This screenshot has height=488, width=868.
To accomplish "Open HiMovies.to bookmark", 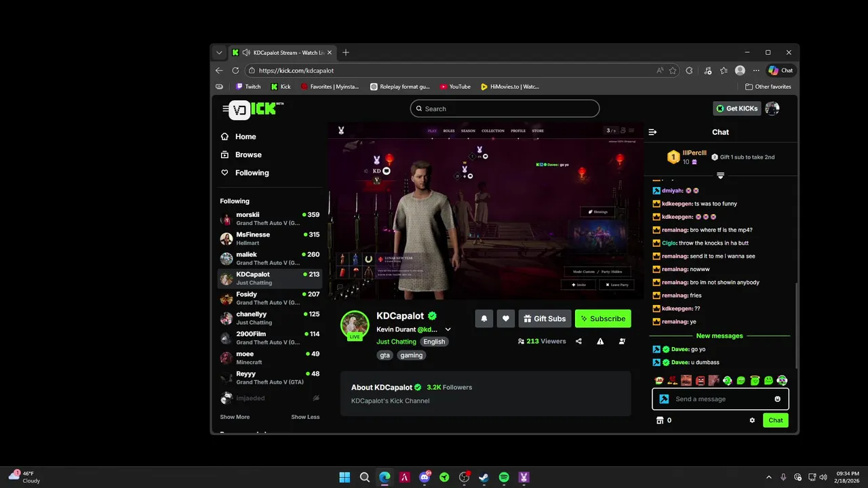I will [510, 87].
